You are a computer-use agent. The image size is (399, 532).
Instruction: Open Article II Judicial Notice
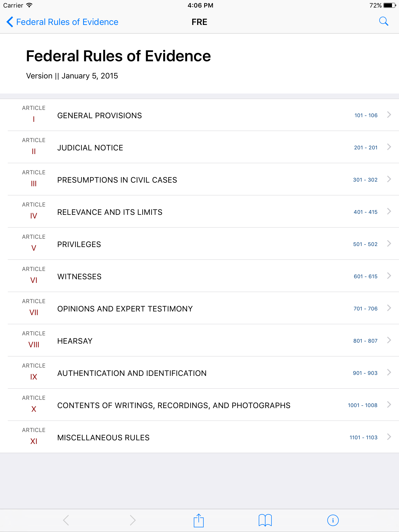[x=199, y=147]
